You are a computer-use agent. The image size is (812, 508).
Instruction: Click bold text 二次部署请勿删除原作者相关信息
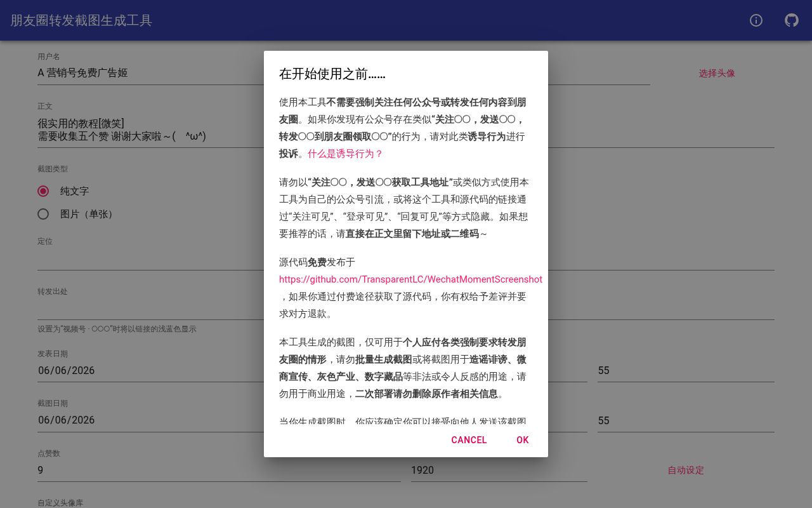coord(426,394)
